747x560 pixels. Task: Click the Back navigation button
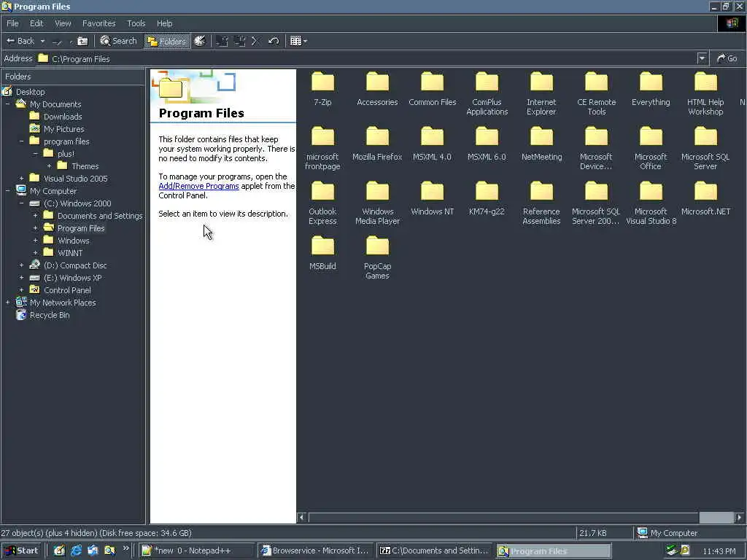tap(20, 41)
